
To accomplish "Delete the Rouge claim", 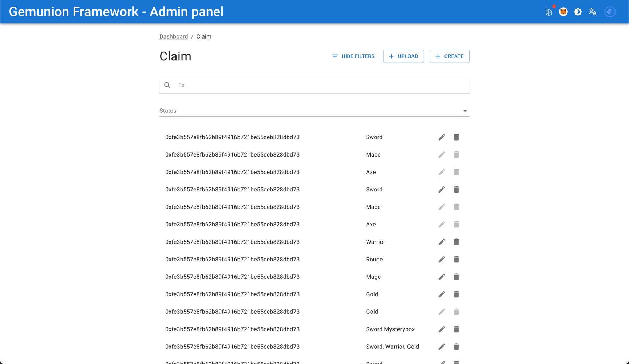I will (456, 260).
